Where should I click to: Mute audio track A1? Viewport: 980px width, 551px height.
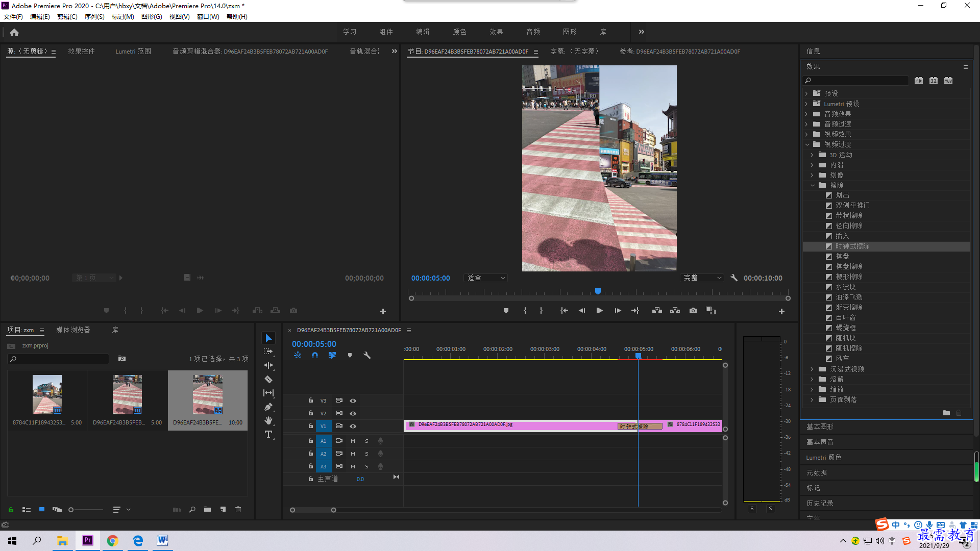pyautogui.click(x=353, y=441)
